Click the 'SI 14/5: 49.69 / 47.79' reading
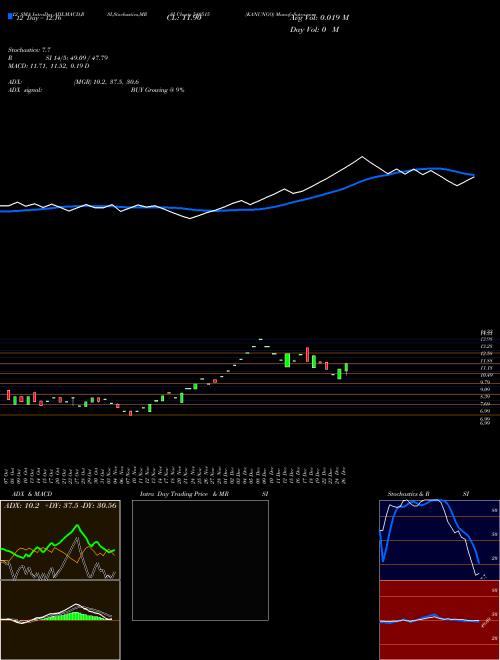Image resolution: width=500 pixels, height=660 pixels. click(77, 58)
